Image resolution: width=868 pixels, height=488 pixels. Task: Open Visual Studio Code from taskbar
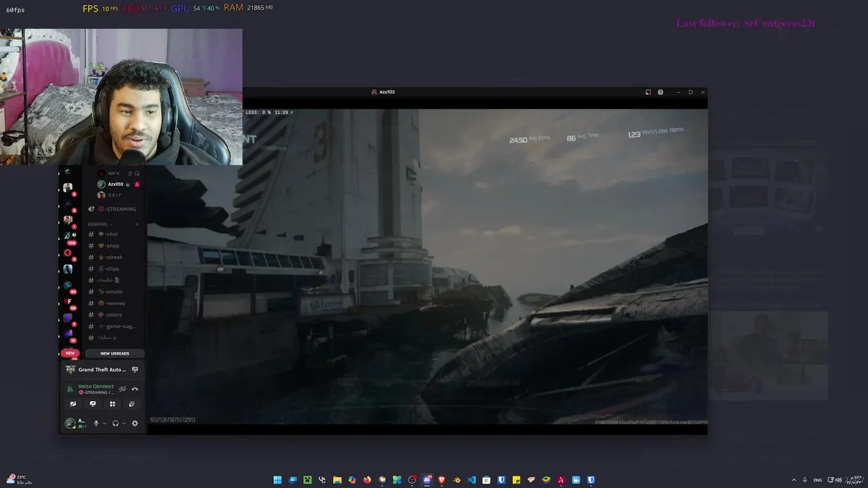point(472,480)
